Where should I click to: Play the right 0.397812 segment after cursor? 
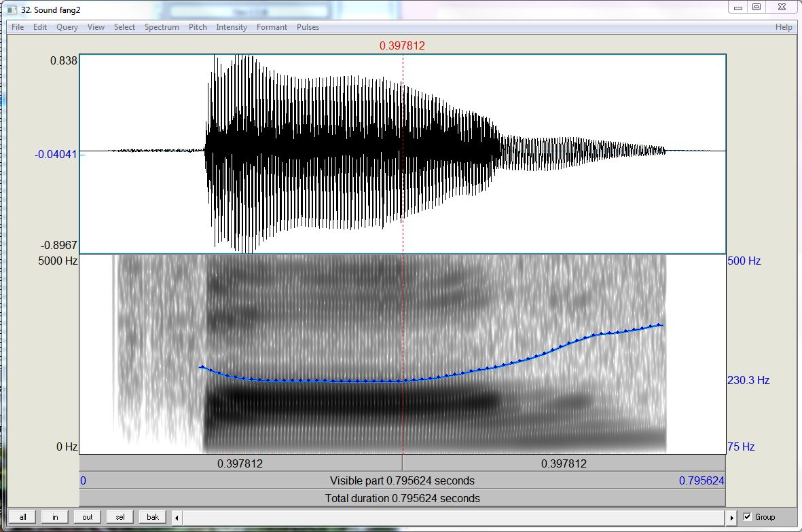tap(564, 463)
